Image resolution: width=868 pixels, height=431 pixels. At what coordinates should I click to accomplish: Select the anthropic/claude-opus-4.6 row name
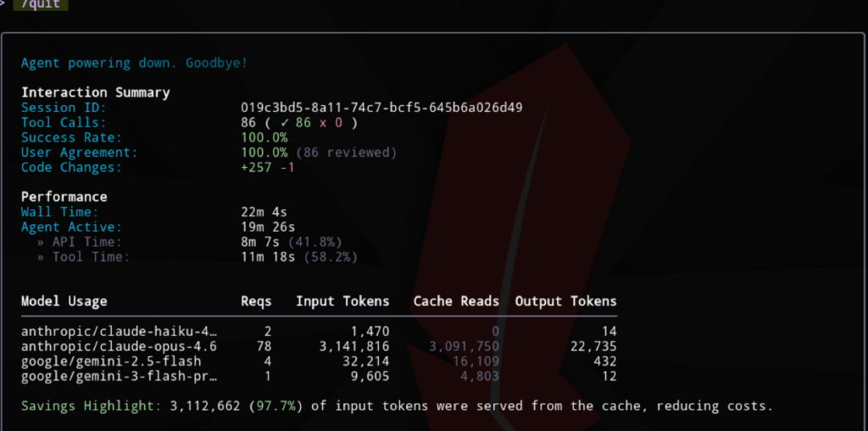click(119, 346)
